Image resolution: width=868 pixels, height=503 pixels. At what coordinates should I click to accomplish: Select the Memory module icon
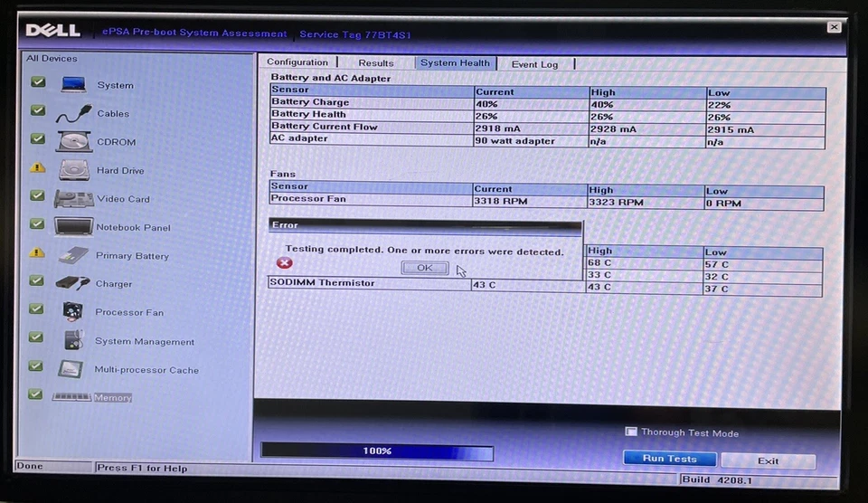pos(71,396)
